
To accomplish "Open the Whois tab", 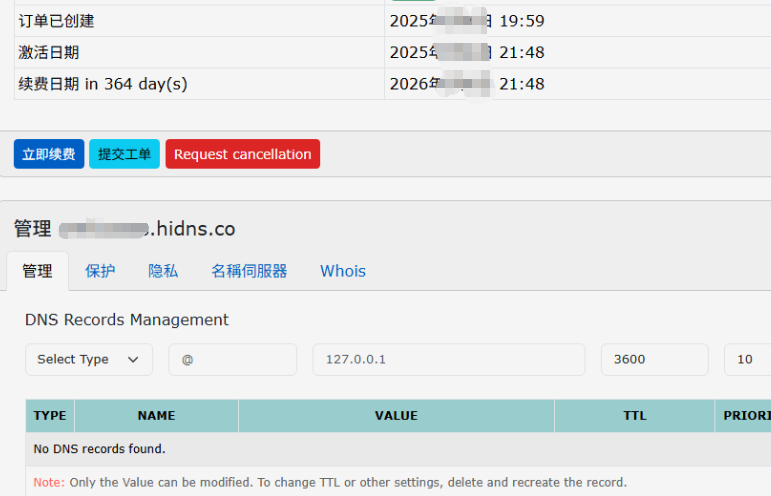I will tap(343, 271).
